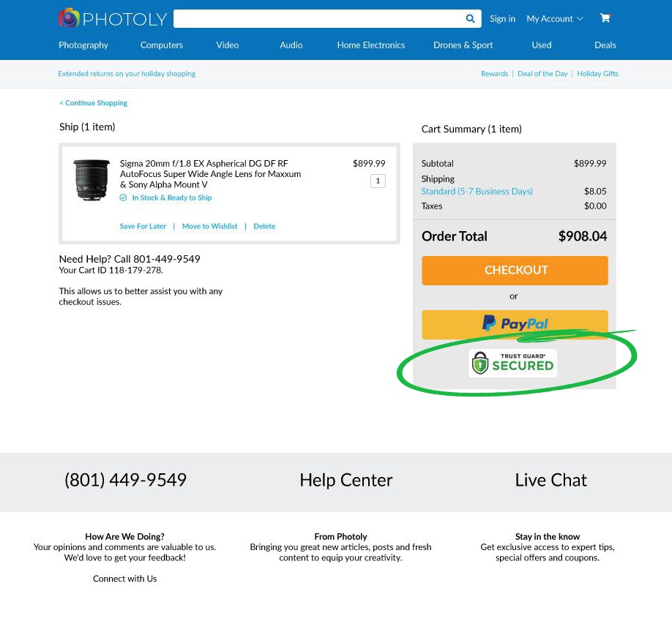672x624 pixels.
Task: Open the Photography menu
Action: click(83, 45)
